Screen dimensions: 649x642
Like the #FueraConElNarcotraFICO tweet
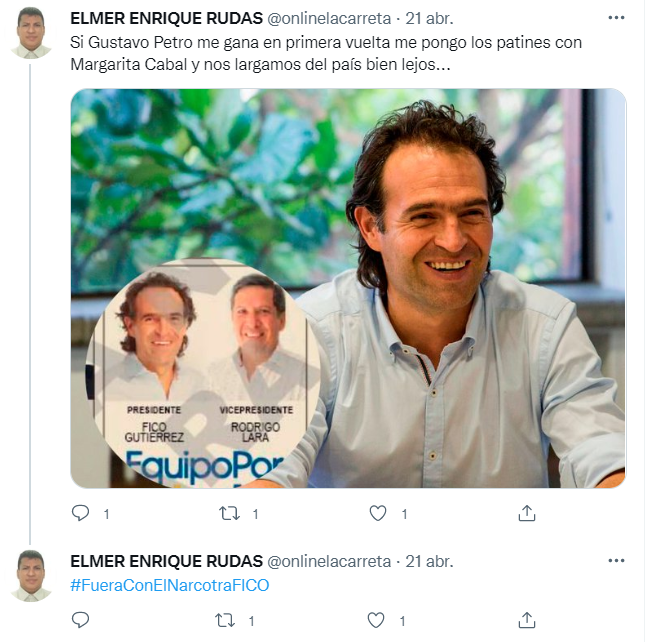point(376,620)
